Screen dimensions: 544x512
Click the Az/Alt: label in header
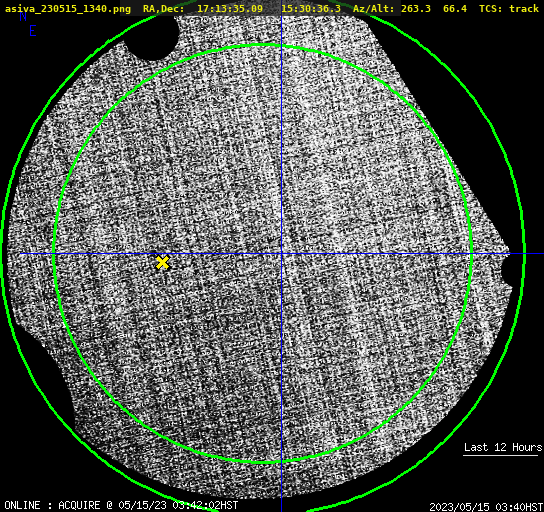click(x=374, y=8)
